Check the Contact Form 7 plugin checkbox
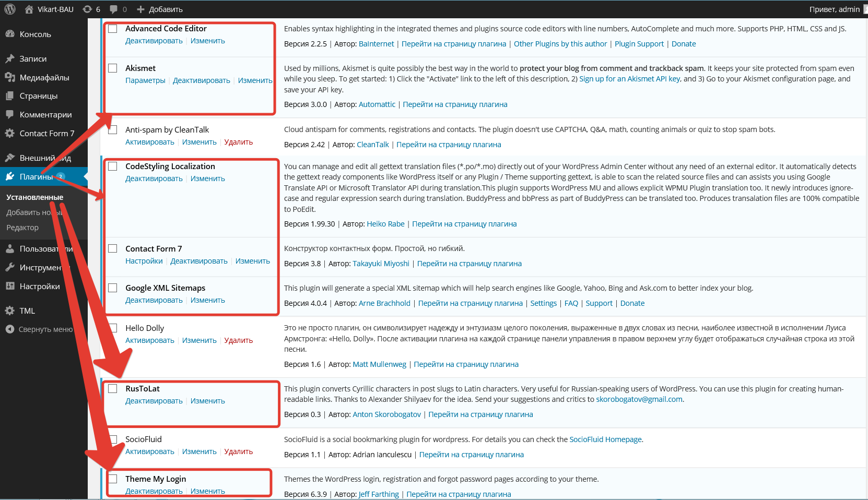868x500 pixels. click(x=113, y=248)
